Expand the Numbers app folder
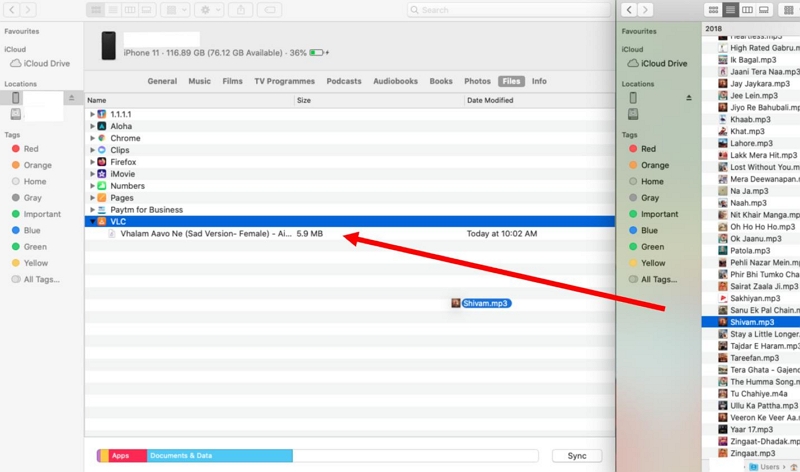This screenshot has height=472, width=800. point(92,186)
